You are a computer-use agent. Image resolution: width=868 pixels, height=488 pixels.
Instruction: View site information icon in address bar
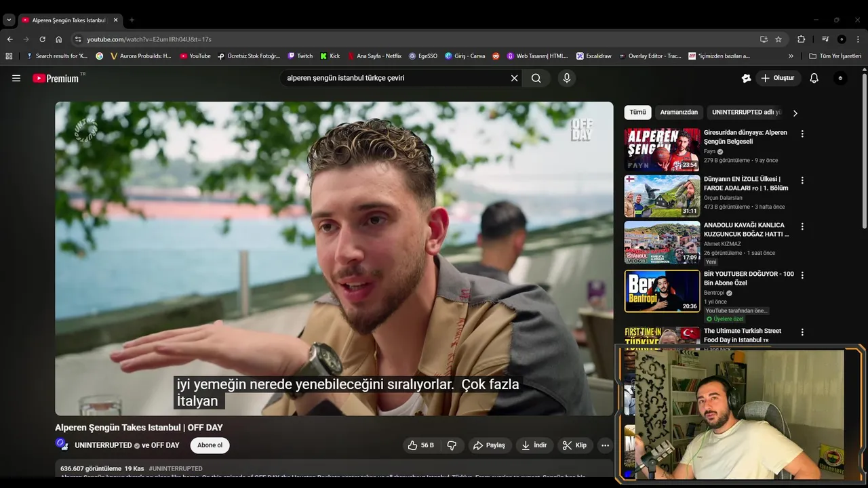[x=78, y=39]
